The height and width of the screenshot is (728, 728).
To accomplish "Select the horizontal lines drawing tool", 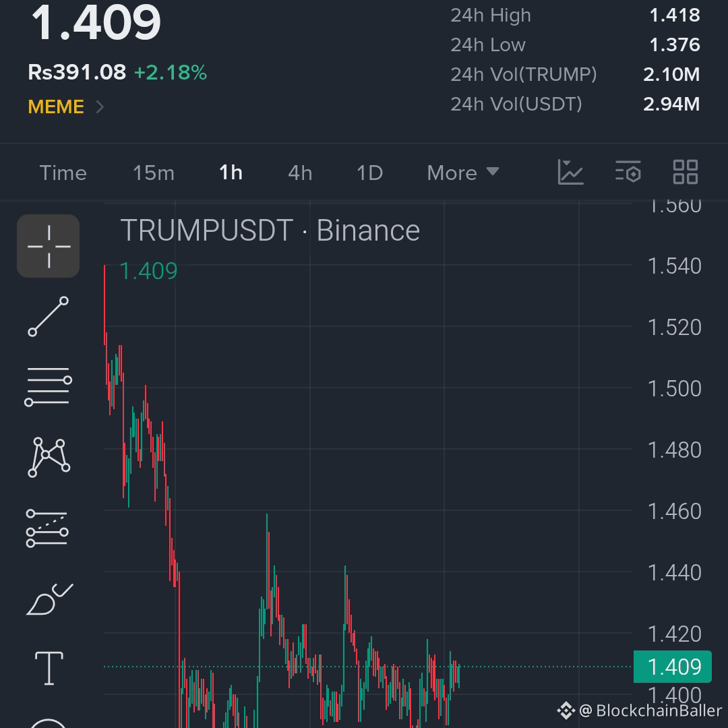I will pos(49,387).
